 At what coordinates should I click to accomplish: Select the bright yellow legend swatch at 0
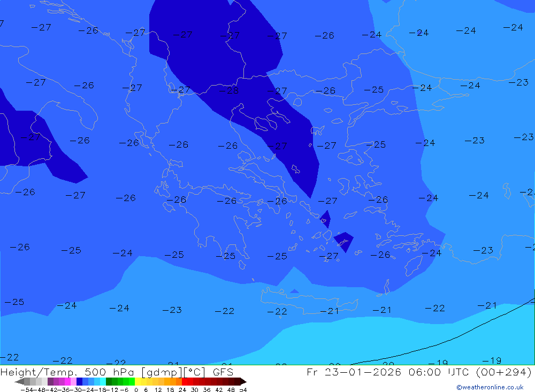(x=138, y=381)
